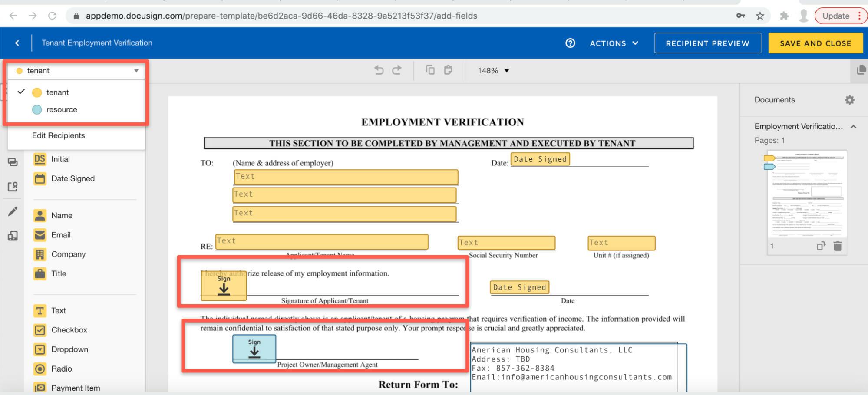Viewport: 868px width, 395px height.
Task: Expand the Actions menu
Action: 614,43
